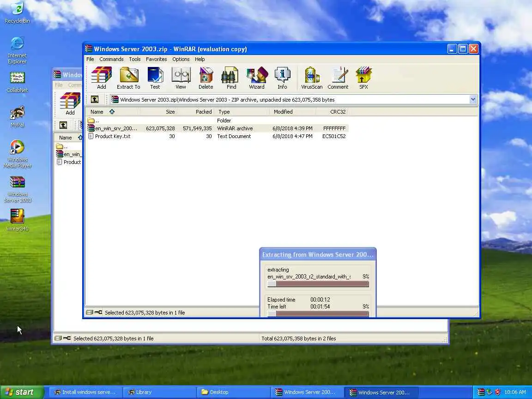Screen dimensions: 532x399
Task: Sort by the Modified column header
Action: pyautogui.click(x=293, y=112)
